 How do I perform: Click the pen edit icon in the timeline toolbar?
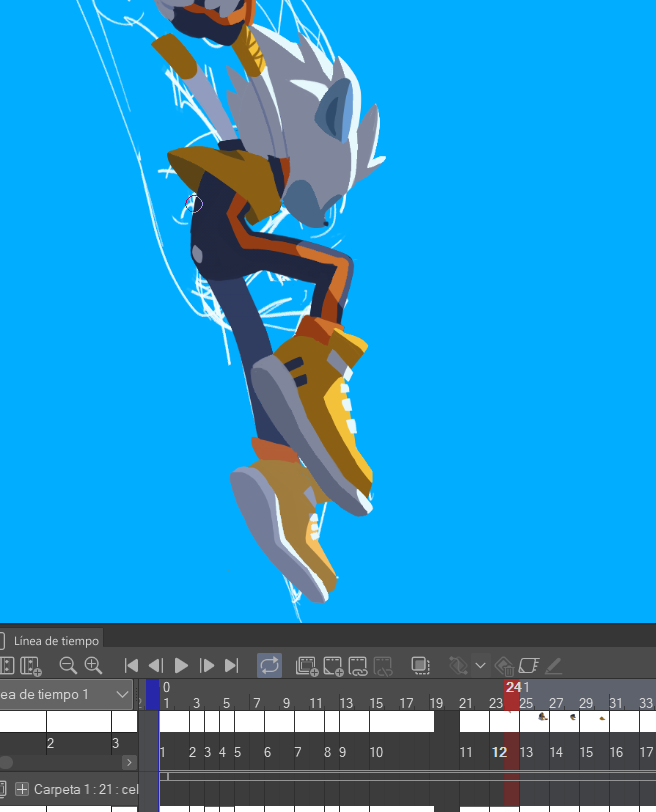tap(553, 665)
